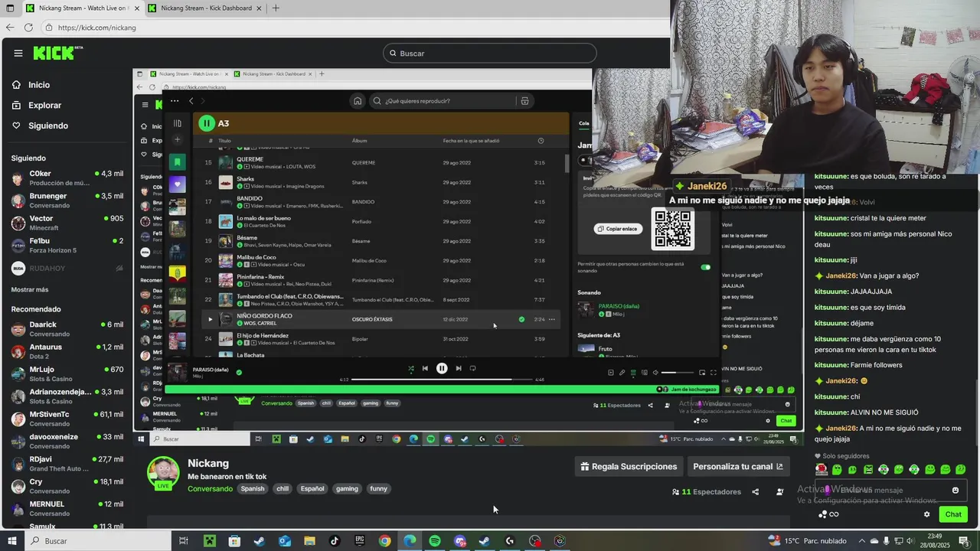Screen dimensions: 980x551
Task: Open Daarick recommended channel
Action: point(67,329)
